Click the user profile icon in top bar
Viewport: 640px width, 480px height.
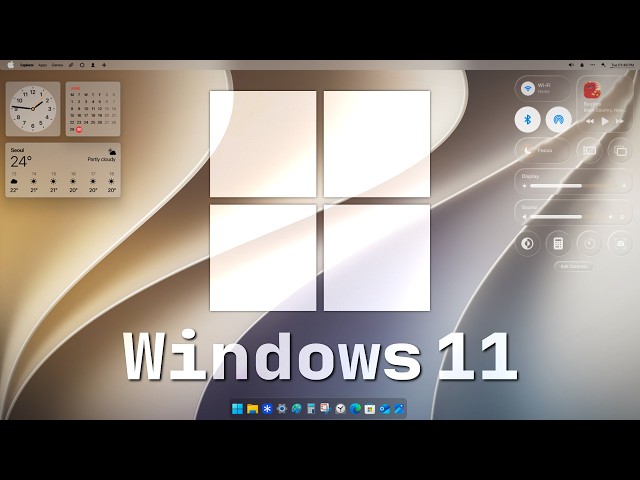tap(93, 65)
